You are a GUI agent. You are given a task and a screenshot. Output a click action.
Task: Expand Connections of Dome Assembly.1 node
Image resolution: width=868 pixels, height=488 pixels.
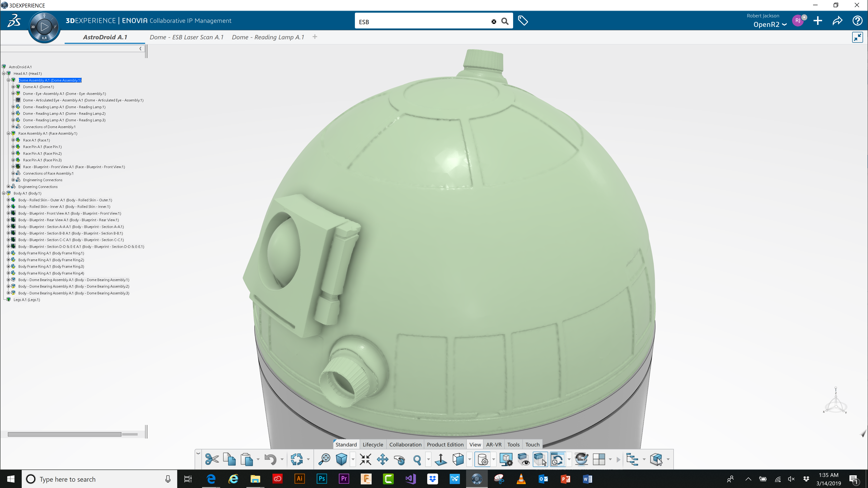point(13,127)
